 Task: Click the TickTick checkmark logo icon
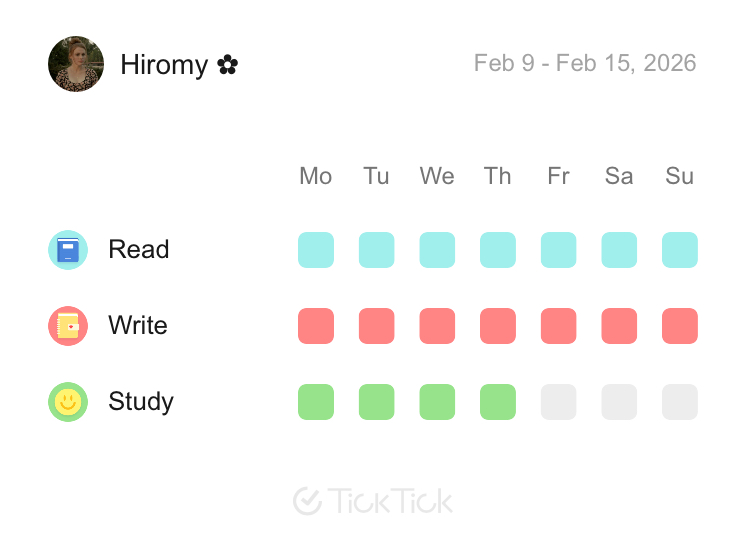point(307,501)
